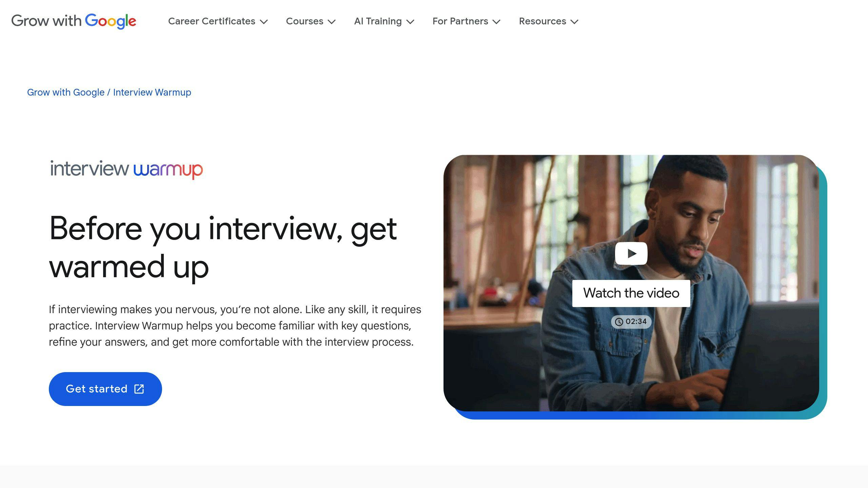Expand the chevron next to Courses
Image resolution: width=868 pixels, height=488 pixels.
(332, 22)
